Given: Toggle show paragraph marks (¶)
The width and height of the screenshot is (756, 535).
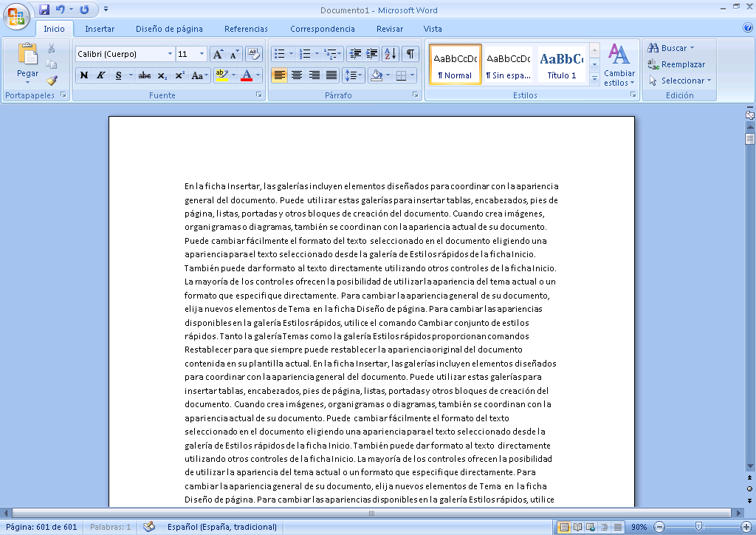Looking at the screenshot, I should tap(410, 54).
